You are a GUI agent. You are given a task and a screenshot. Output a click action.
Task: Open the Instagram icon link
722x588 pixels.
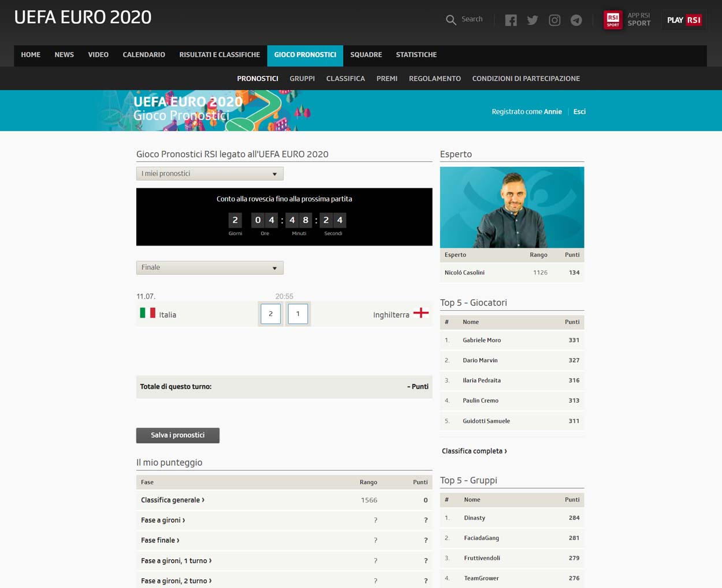554,20
